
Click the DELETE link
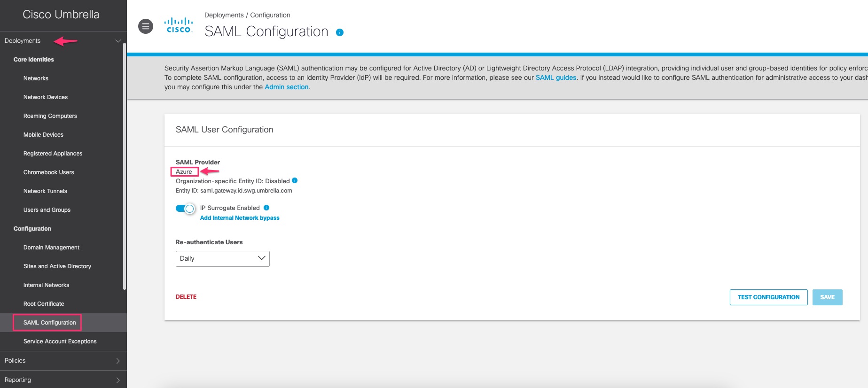pos(186,297)
